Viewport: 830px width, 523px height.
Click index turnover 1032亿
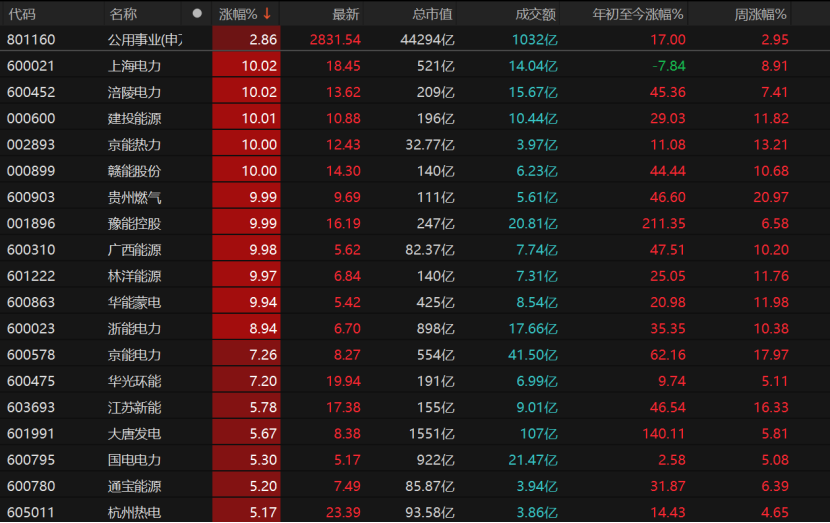coord(535,40)
